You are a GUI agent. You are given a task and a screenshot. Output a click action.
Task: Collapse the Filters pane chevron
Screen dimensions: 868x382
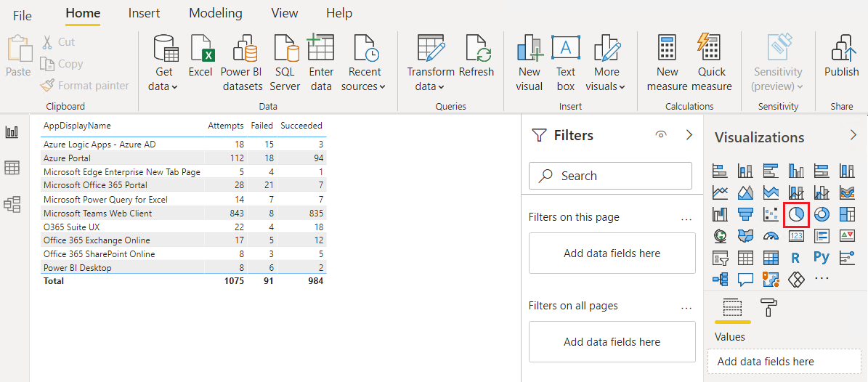[x=689, y=135]
